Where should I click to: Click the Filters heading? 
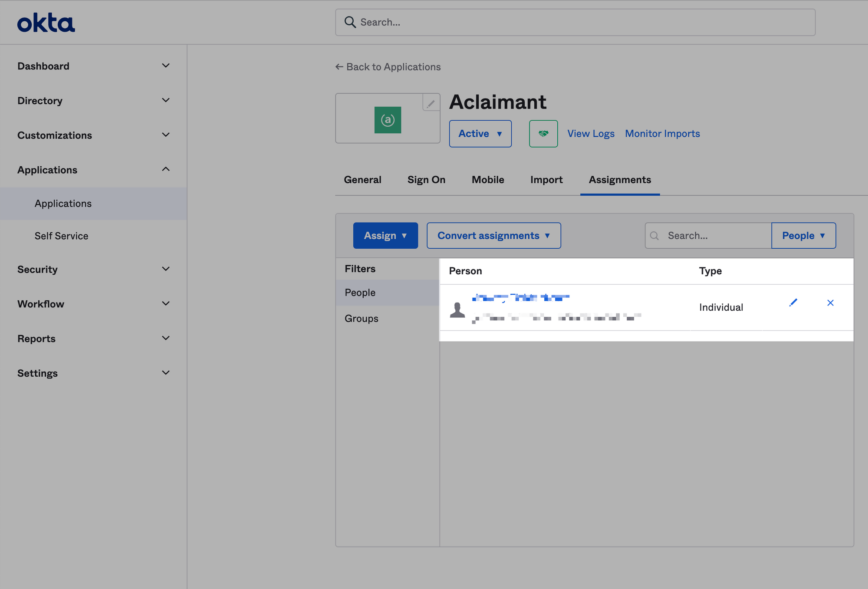[360, 269]
